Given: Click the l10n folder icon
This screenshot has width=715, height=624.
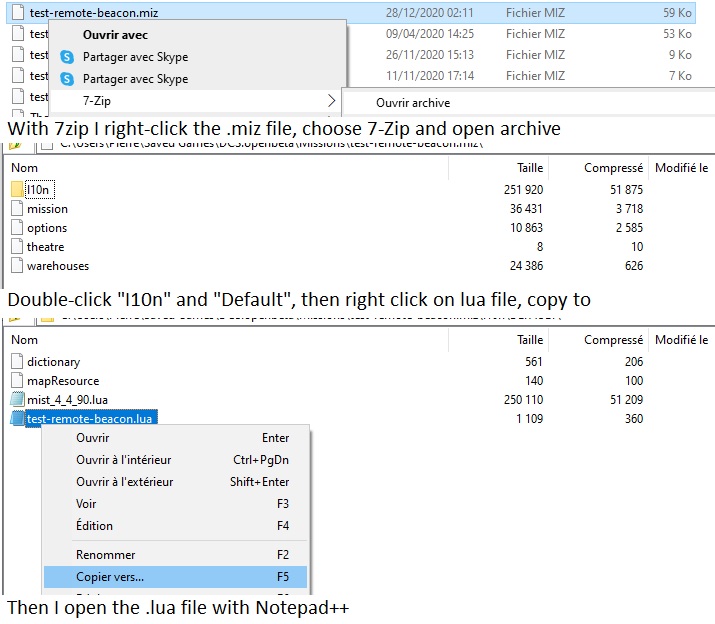Looking at the screenshot, I should tap(17, 189).
